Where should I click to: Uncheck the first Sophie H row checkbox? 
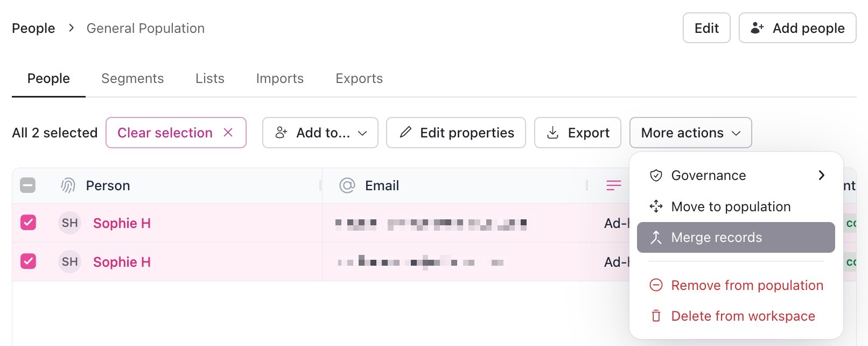pos(28,223)
